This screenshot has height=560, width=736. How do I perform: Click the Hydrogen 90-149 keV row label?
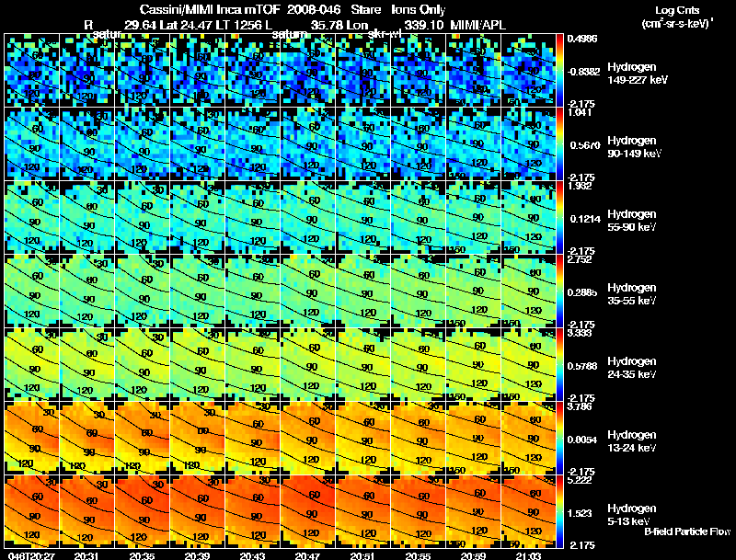point(634,147)
